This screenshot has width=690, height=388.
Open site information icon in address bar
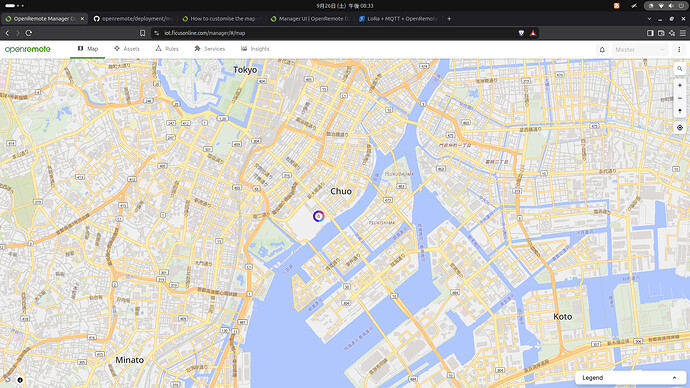click(157, 33)
